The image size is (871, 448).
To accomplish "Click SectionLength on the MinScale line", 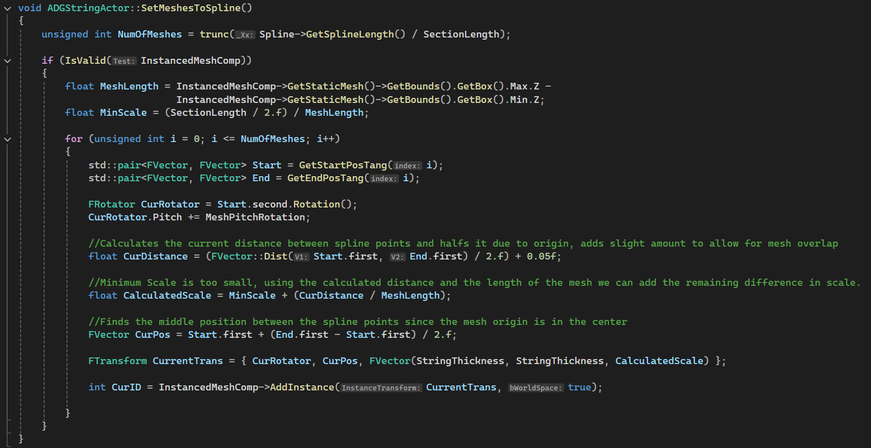I will 208,113.
